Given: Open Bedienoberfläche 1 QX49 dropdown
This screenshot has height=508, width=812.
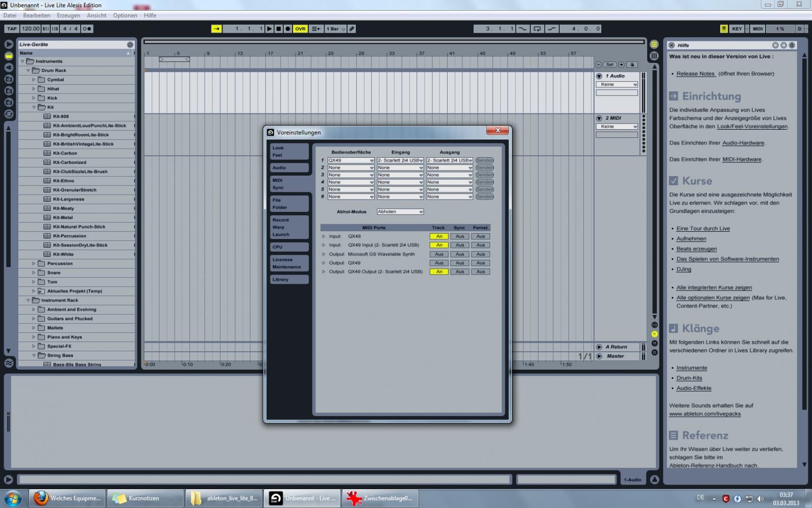Looking at the screenshot, I should [x=351, y=160].
